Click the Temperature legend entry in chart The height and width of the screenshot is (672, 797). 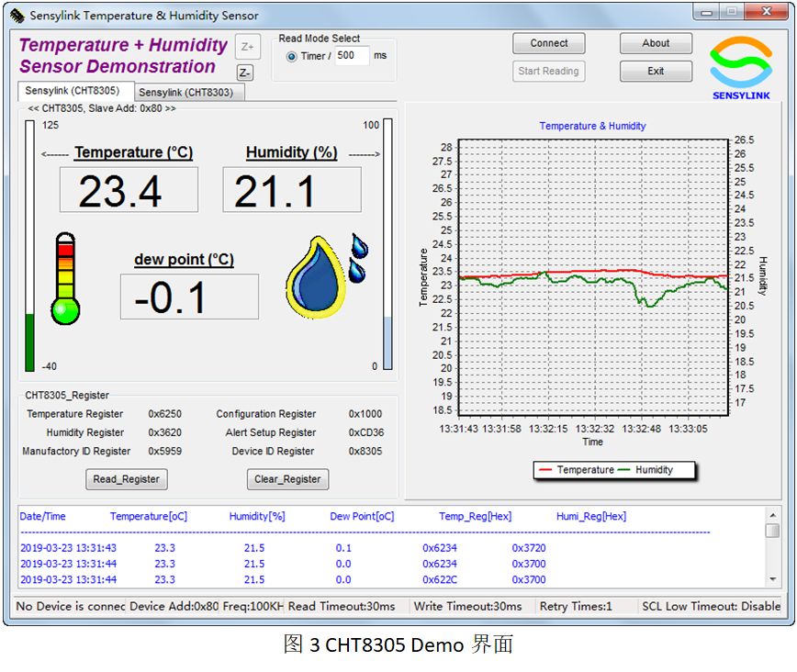click(x=577, y=470)
